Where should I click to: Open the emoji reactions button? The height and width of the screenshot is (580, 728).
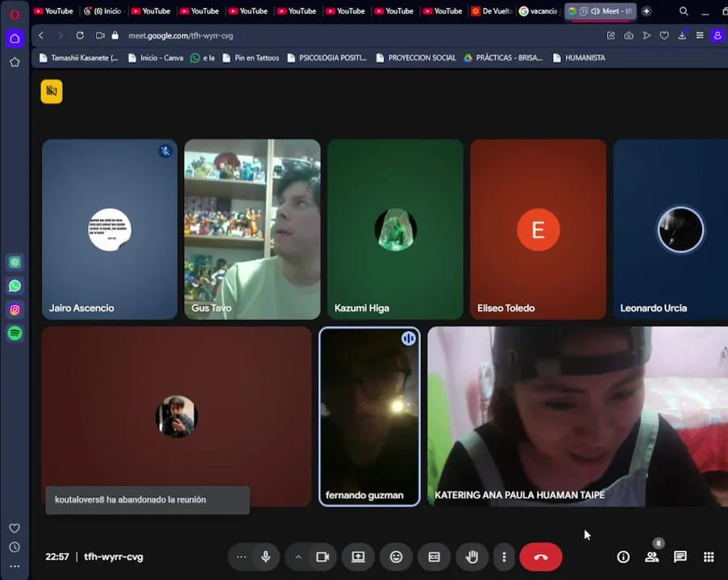tap(396, 557)
